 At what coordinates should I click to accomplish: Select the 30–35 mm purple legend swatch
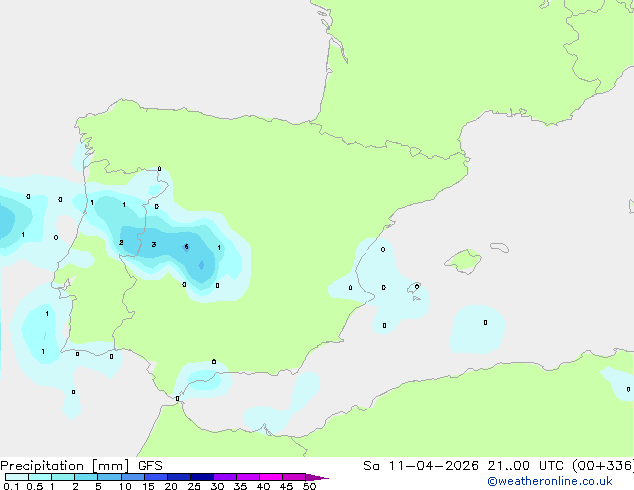225,477
